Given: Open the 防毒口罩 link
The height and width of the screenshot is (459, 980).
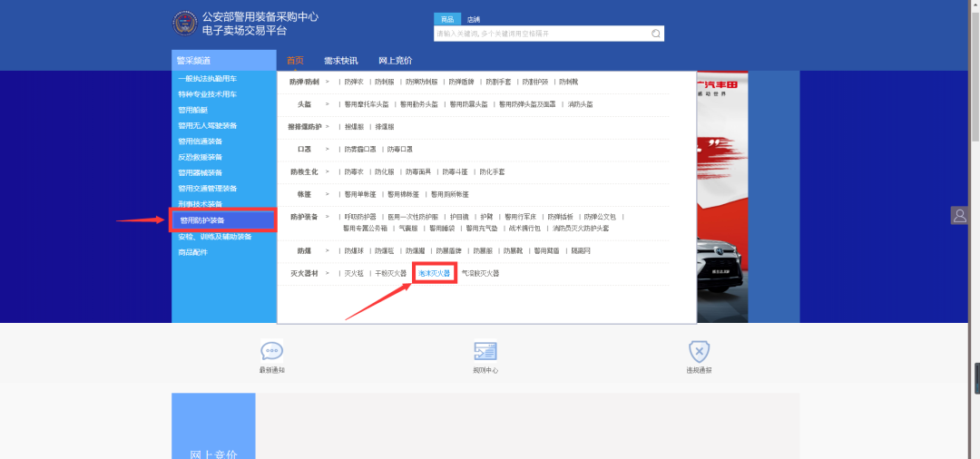Looking at the screenshot, I should coord(400,150).
